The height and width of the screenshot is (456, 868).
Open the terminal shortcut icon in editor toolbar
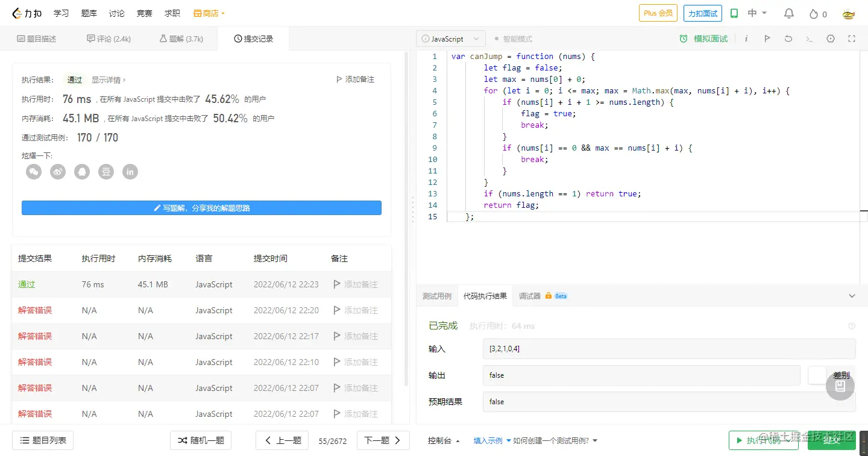810,39
